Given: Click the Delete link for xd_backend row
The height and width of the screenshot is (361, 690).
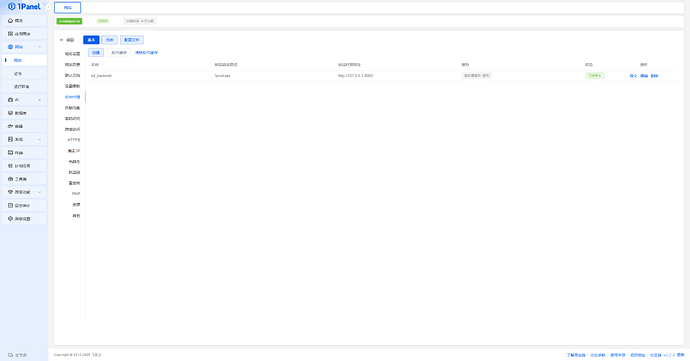Looking at the screenshot, I should (x=654, y=76).
